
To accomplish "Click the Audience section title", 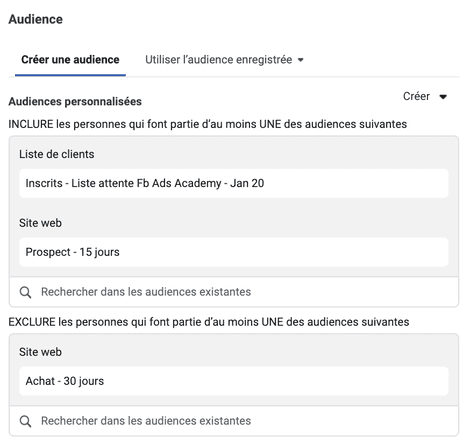I will 36,19.
